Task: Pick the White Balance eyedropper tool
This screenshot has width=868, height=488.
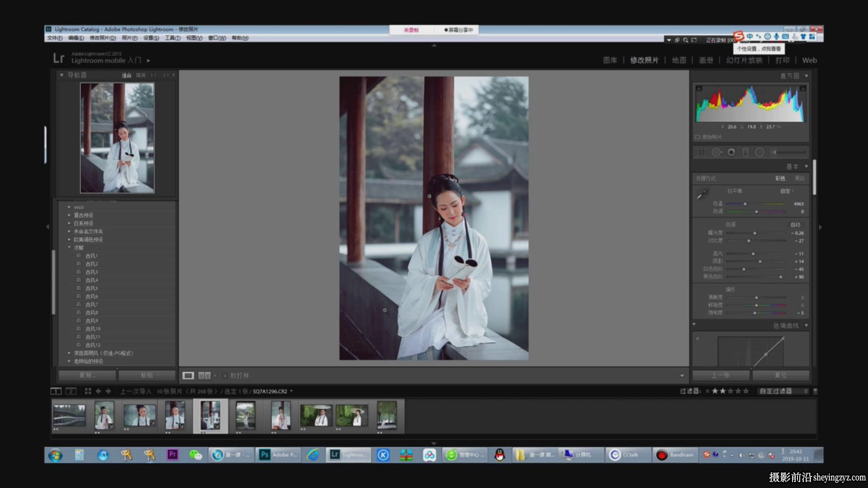Action: pyautogui.click(x=703, y=193)
